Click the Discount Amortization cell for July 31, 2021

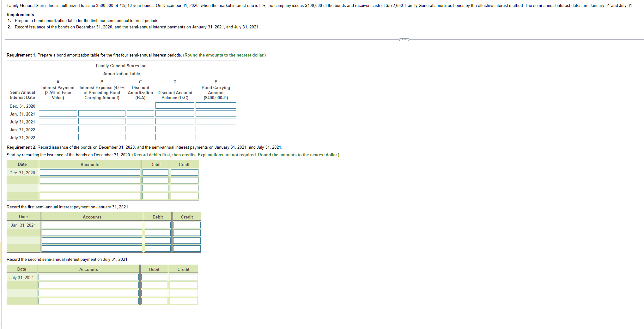pos(140,121)
